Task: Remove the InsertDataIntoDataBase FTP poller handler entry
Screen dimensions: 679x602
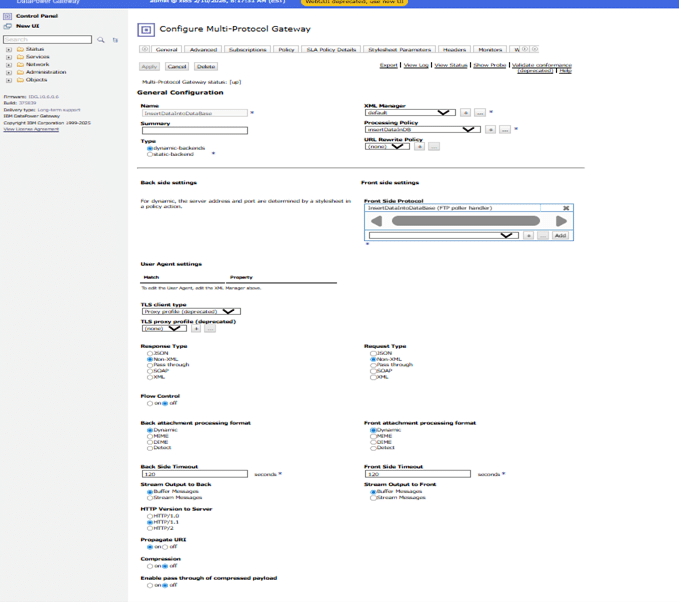Action: [565, 208]
